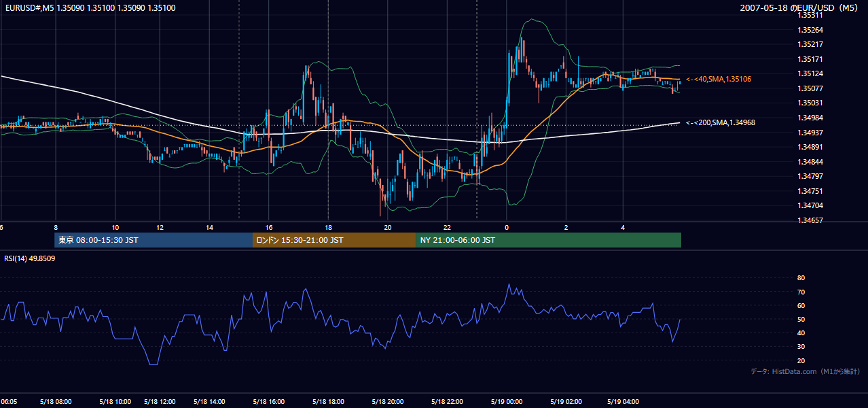Viewport: 868px width, 408px height.
Task: Click price scale value 1.35031
Action: 810,103
